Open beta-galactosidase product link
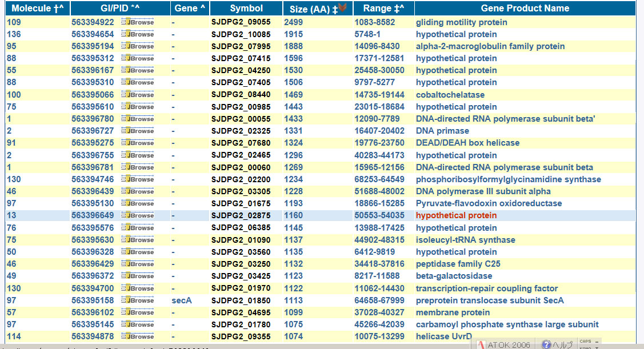The image size is (644, 349). (454, 276)
